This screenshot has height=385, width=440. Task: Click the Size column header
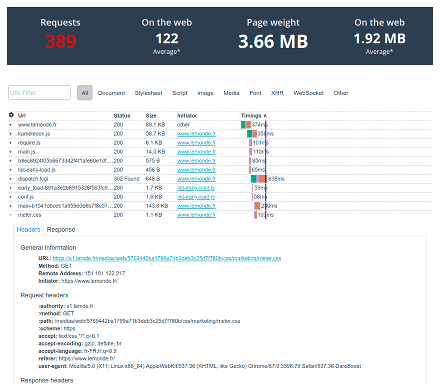[x=151, y=115]
